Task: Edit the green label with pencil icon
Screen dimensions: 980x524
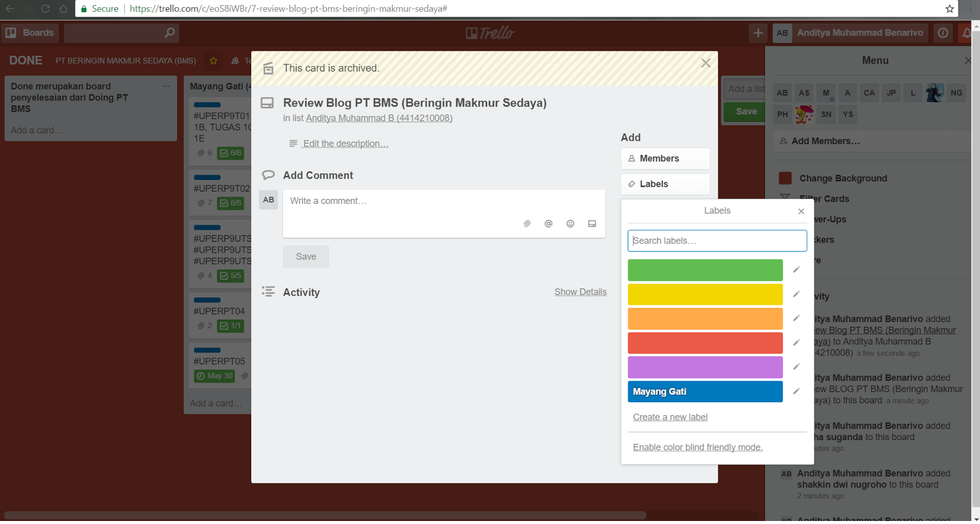Action: click(796, 270)
